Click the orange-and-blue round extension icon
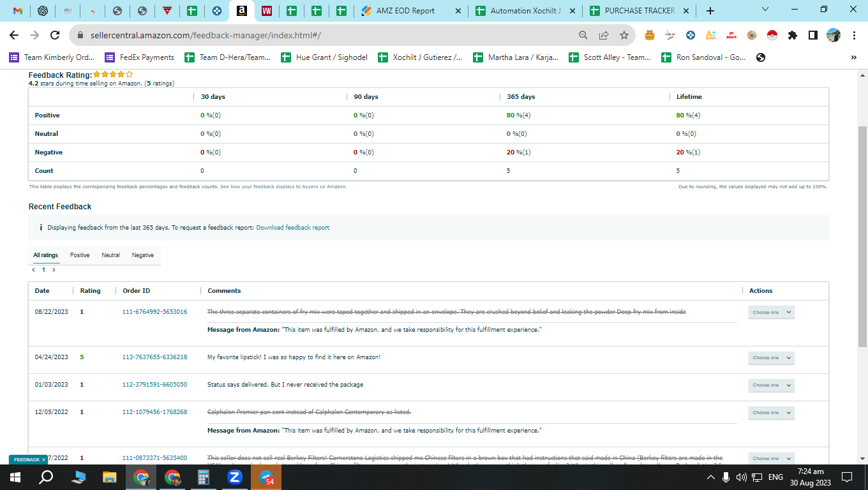Screen dimensions: 868x490 [752, 35]
